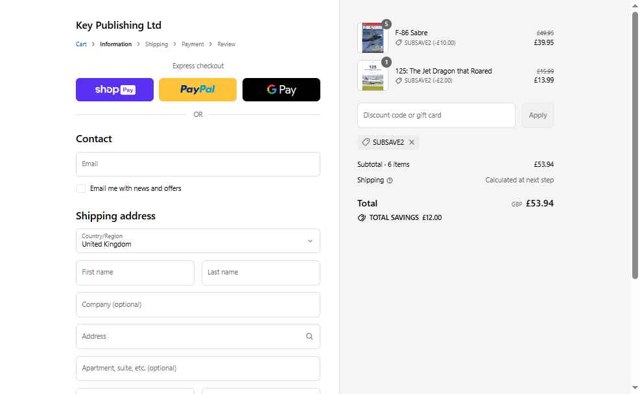Click the address search magnifier icon
Viewport: 640px width, 394px height.
(309, 336)
